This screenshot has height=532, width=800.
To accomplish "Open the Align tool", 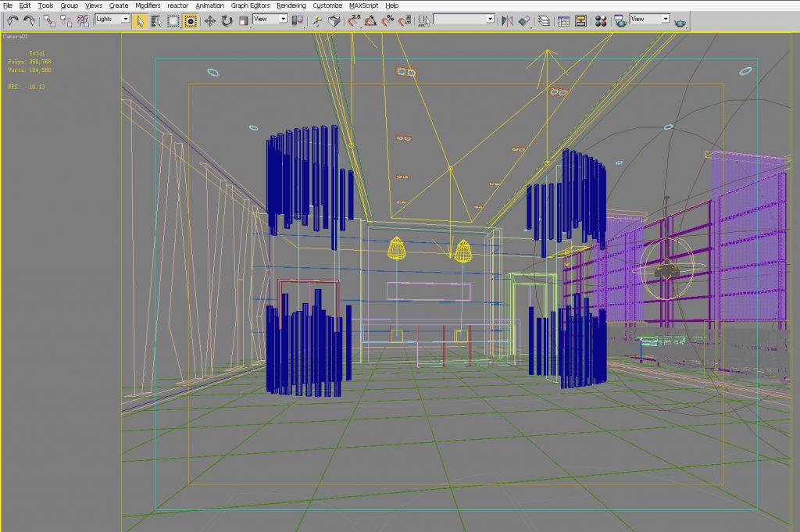I will point(524,22).
